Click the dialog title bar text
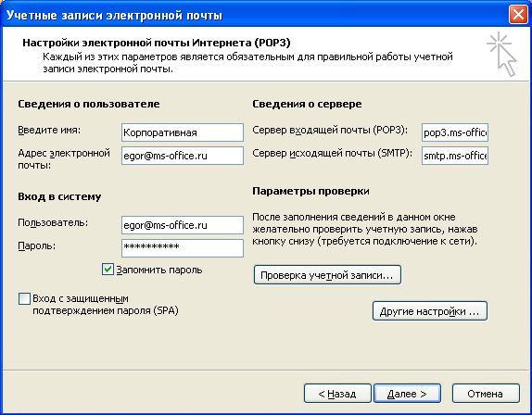This screenshot has width=532, height=415. tap(114, 15)
